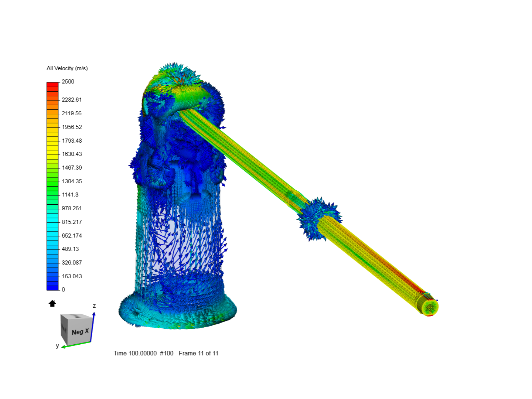Screen dimensions: 532x399
Task: Click the 'All Velocity (m/s)' legend title
Action: (67, 68)
